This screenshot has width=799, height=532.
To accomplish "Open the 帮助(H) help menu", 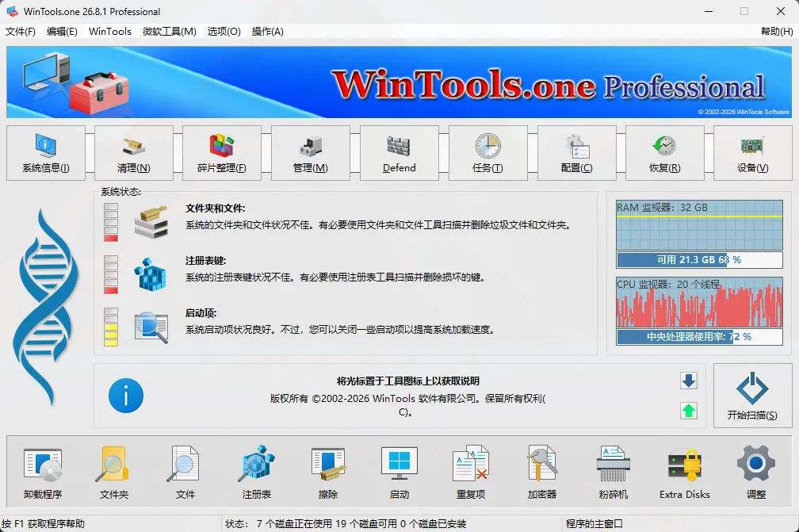I will 777,32.
